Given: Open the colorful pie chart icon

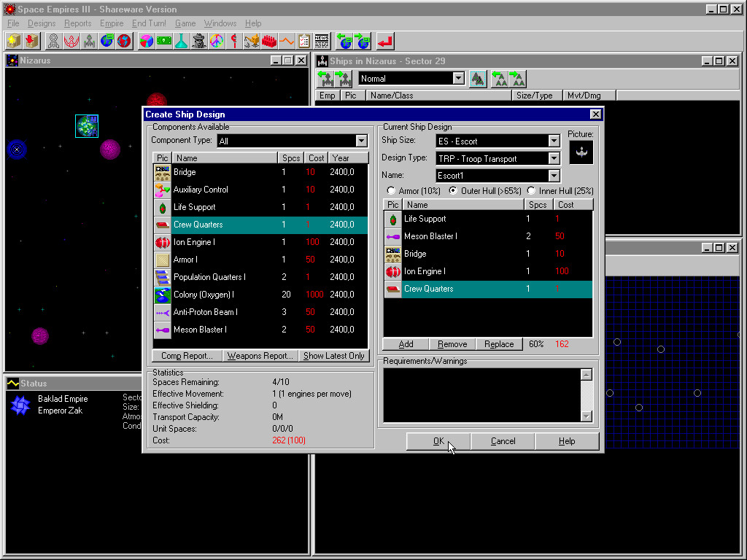Looking at the screenshot, I should 146,41.
